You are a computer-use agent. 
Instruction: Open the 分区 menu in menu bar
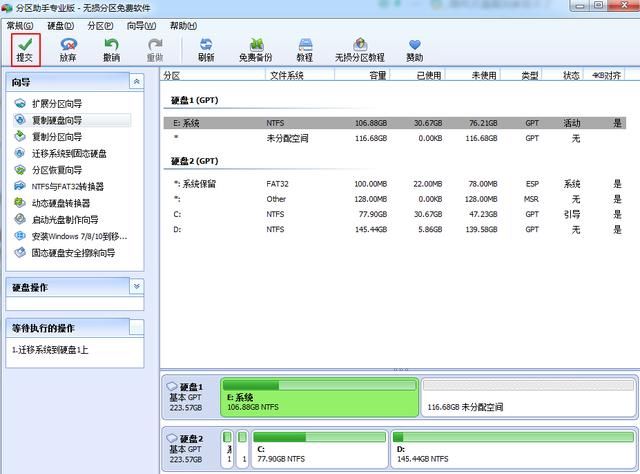(x=100, y=25)
